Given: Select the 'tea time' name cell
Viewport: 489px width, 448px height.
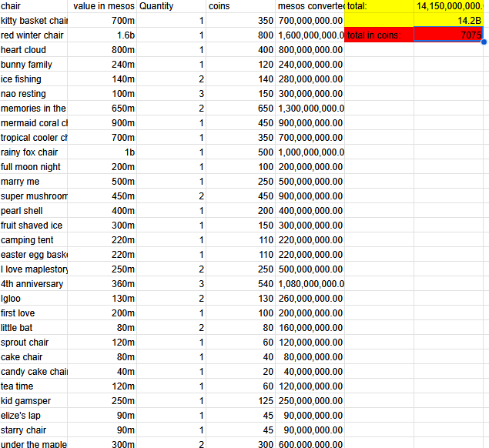Looking at the screenshot, I should pos(34,386).
